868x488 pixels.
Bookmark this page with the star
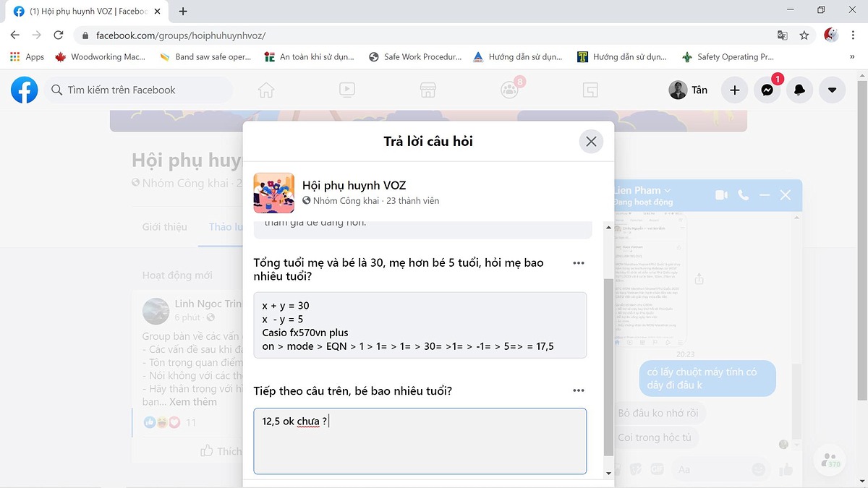(x=804, y=35)
